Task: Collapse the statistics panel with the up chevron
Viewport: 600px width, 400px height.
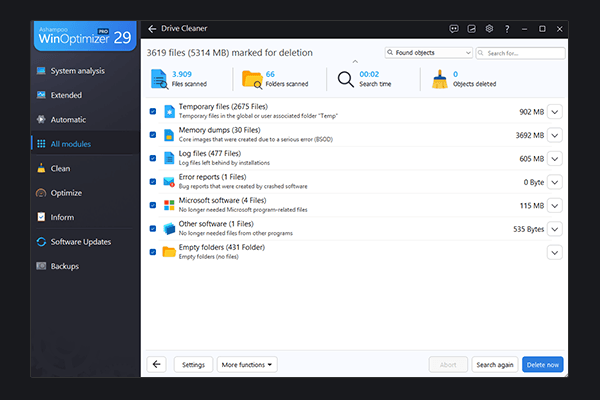Action: point(355,62)
